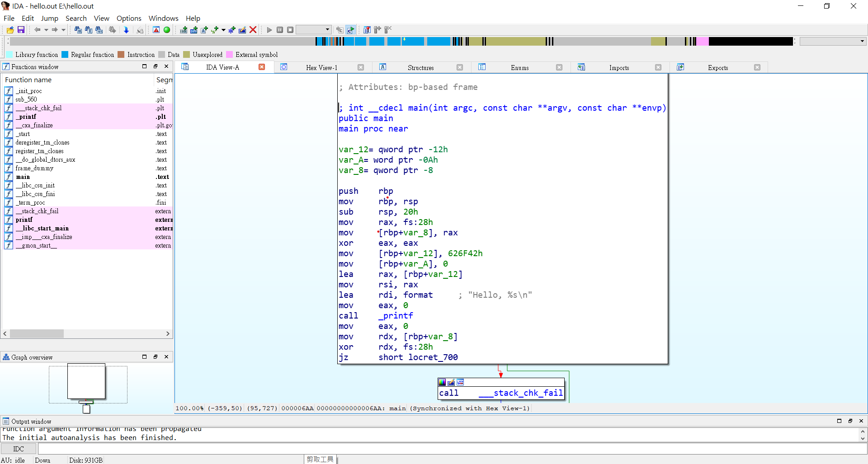Screen dimensions: 868x464
Task: Click the Open file toolbar icon
Action: click(10, 30)
